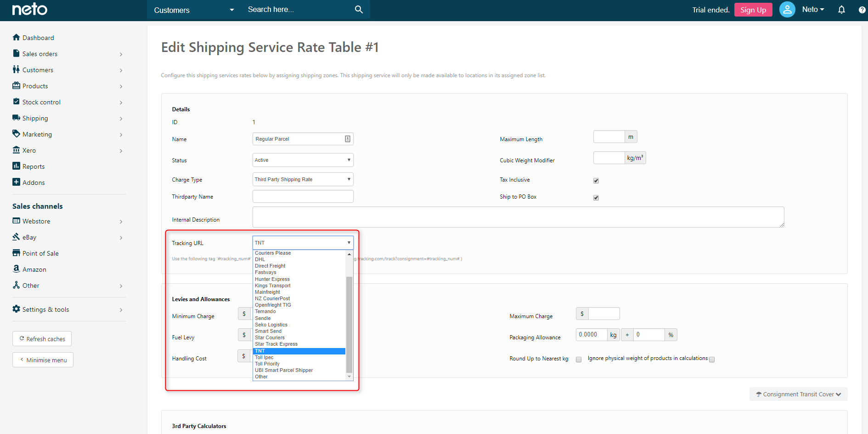Image resolution: width=868 pixels, height=434 pixels.
Task: Click the eBay gavel icon
Action: 17,237
